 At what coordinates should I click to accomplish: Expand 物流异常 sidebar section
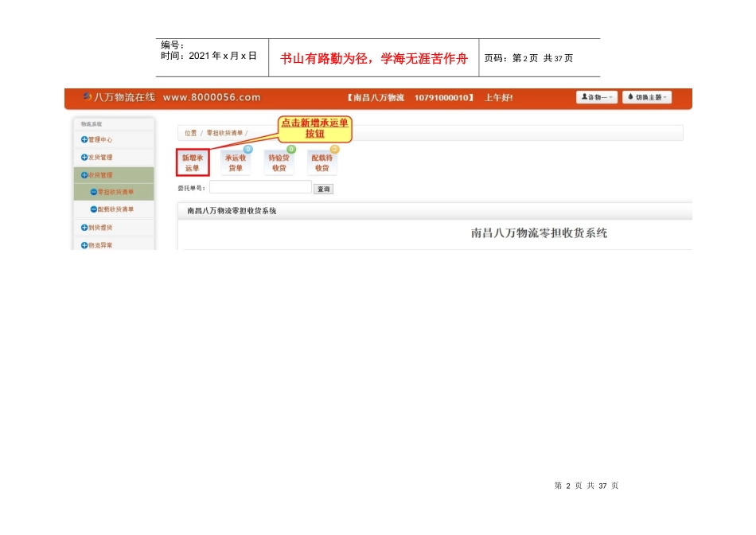(114, 245)
